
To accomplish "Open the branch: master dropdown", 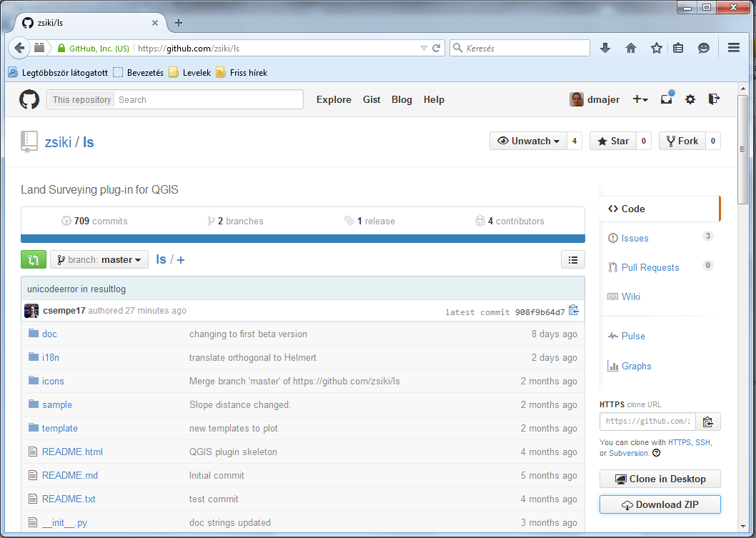I will click(99, 259).
